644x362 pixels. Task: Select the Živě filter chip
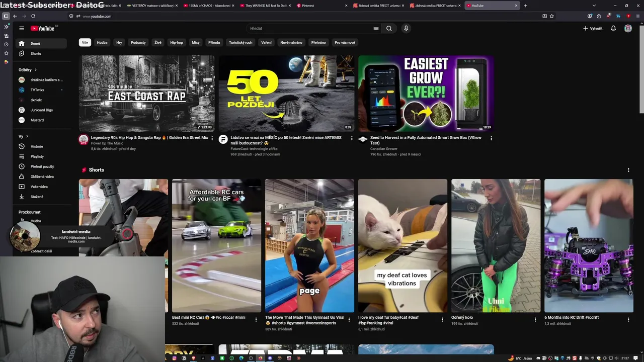[x=158, y=43]
